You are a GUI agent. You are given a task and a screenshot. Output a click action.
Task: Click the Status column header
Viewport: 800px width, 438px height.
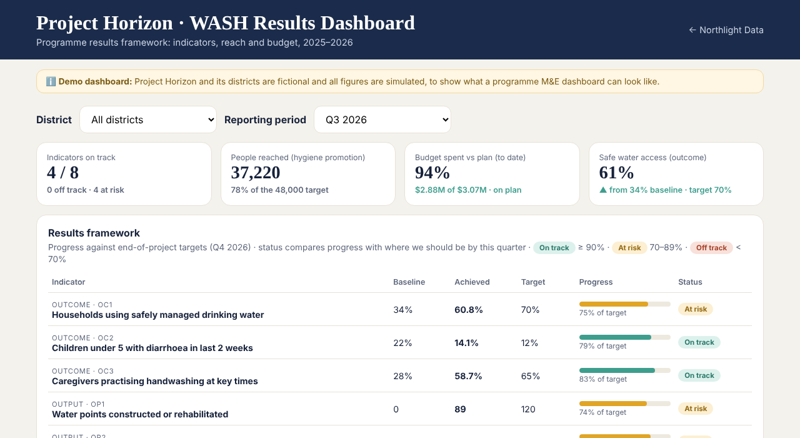coord(690,282)
